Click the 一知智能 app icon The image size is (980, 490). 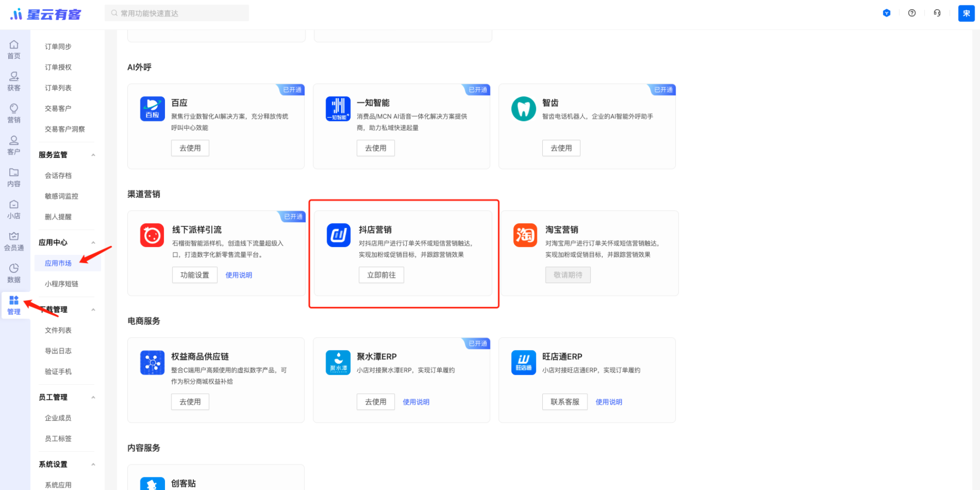click(338, 109)
